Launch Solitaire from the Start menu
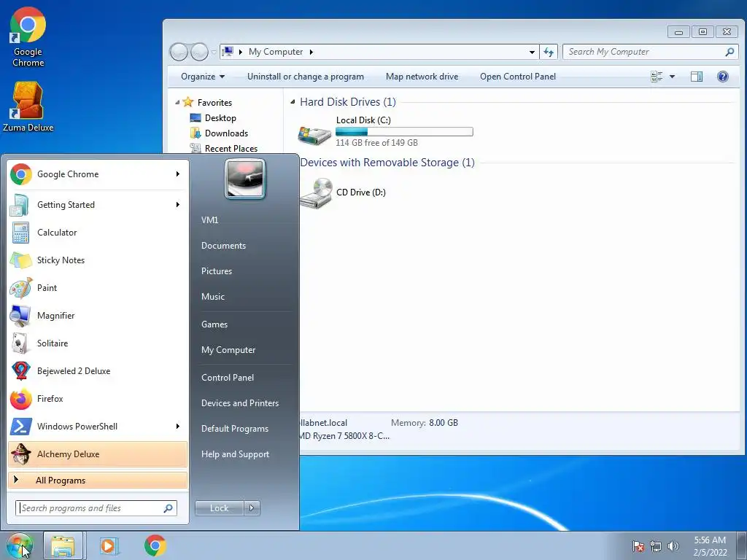This screenshot has height=560, width=747. (98, 343)
